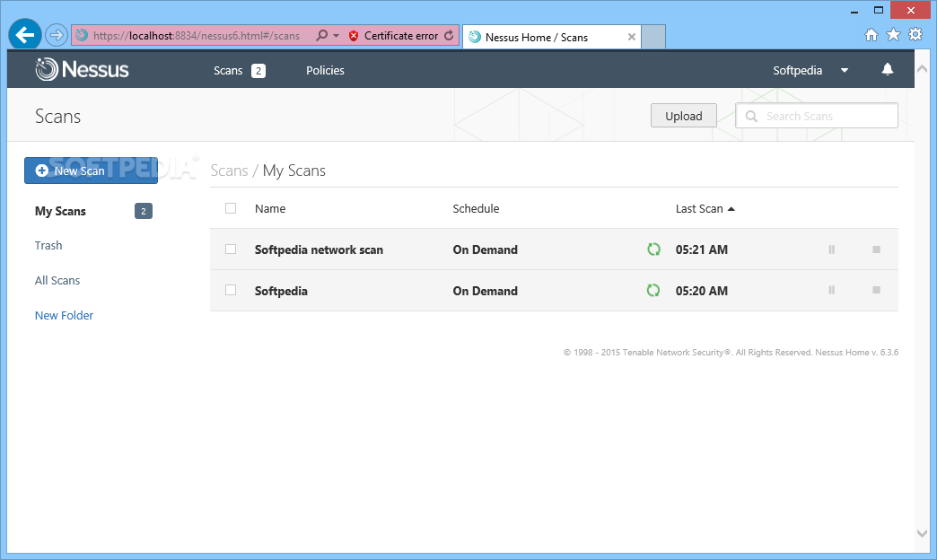Refresh page with reload icon
The width and height of the screenshot is (937, 560).
pyautogui.click(x=449, y=35)
